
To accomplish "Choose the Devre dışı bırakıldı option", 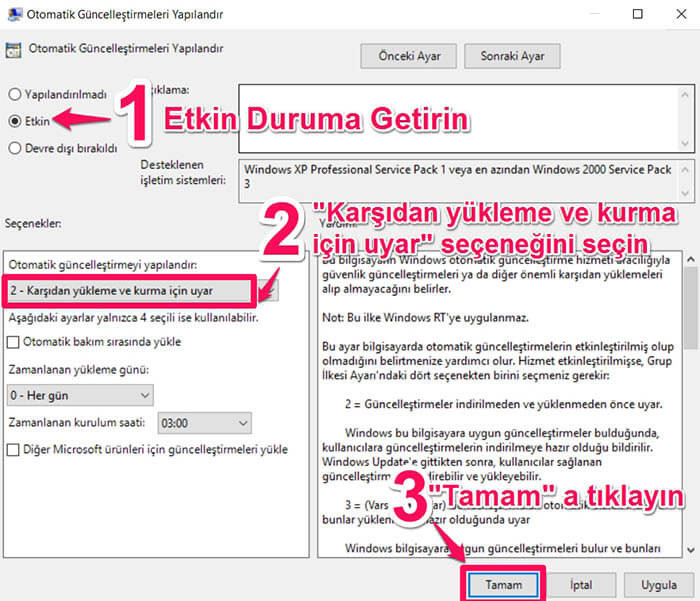I will (x=15, y=148).
